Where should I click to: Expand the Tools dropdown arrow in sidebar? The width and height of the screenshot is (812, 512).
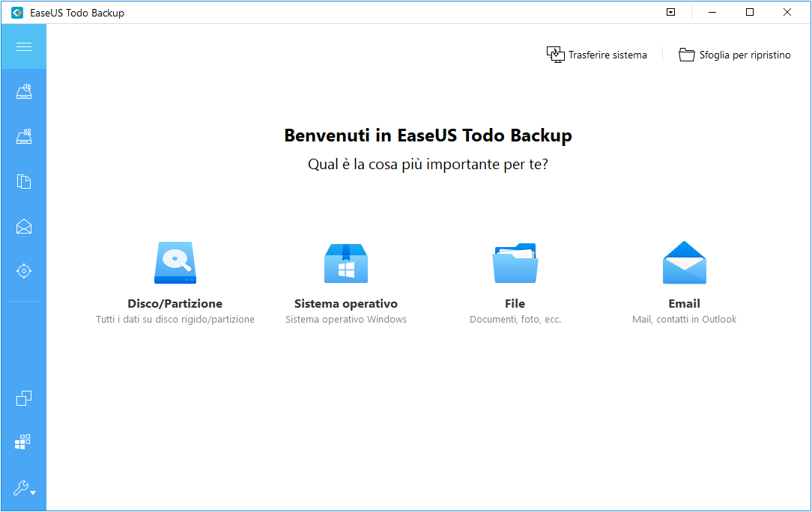[33, 492]
